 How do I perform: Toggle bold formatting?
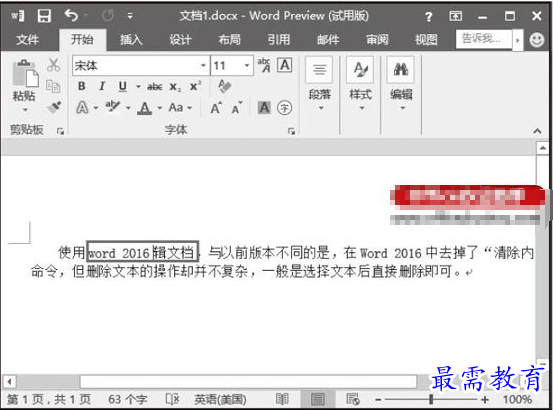(x=81, y=86)
